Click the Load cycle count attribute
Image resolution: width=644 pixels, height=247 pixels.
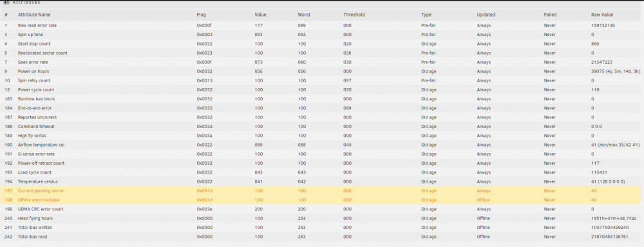pyautogui.click(x=35, y=172)
